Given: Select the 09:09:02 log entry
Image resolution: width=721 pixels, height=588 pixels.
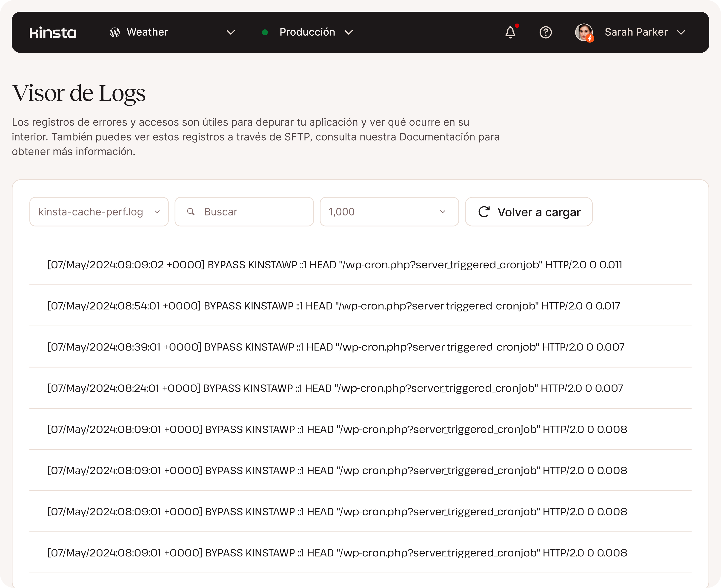Looking at the screenshot, I should click(x=334, y=265).
